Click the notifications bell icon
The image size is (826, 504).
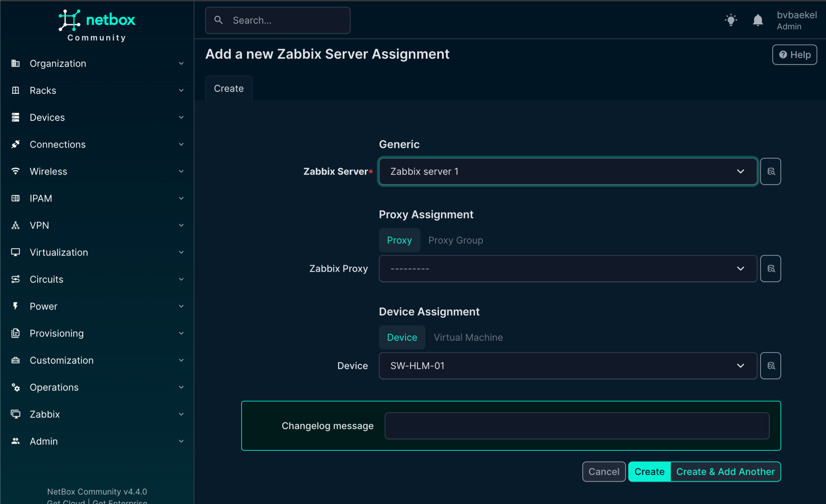point(757,20)
